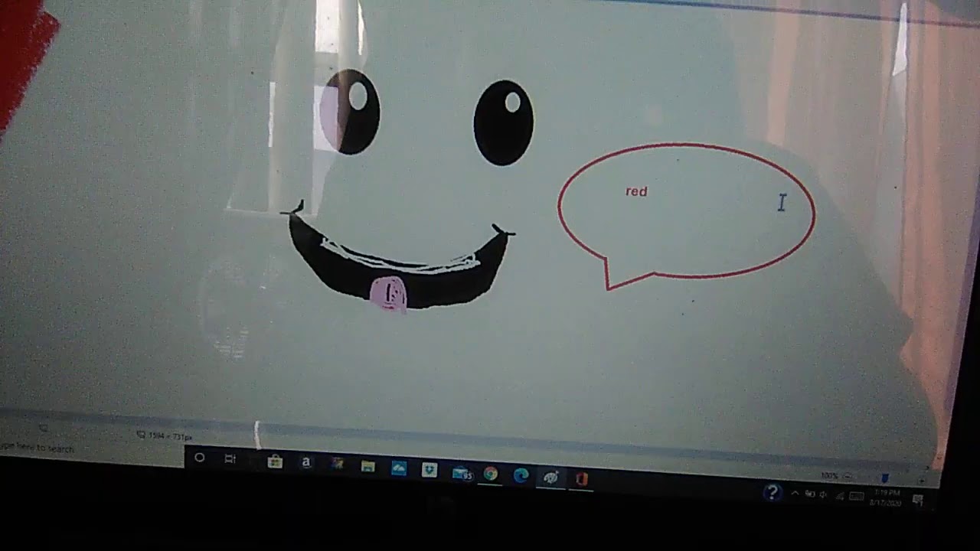Launch Microsoft Store from taskbar

[275, 461]
